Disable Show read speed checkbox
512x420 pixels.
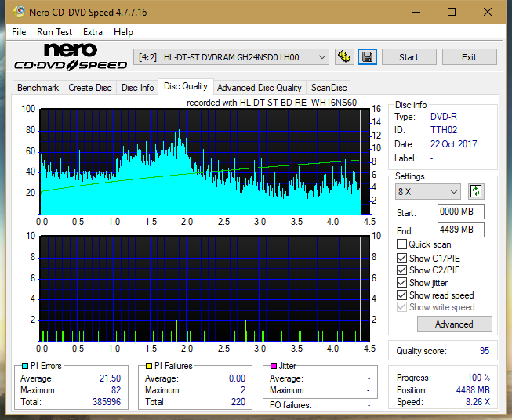[401, 295]
